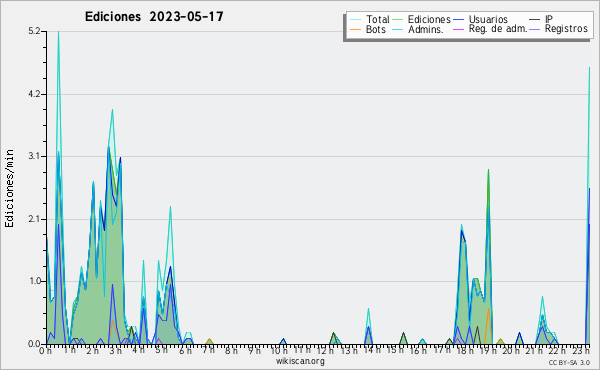Click the '10 h' x-axis label
This screenshot has width=600, height=370.
tap(279, 350)
